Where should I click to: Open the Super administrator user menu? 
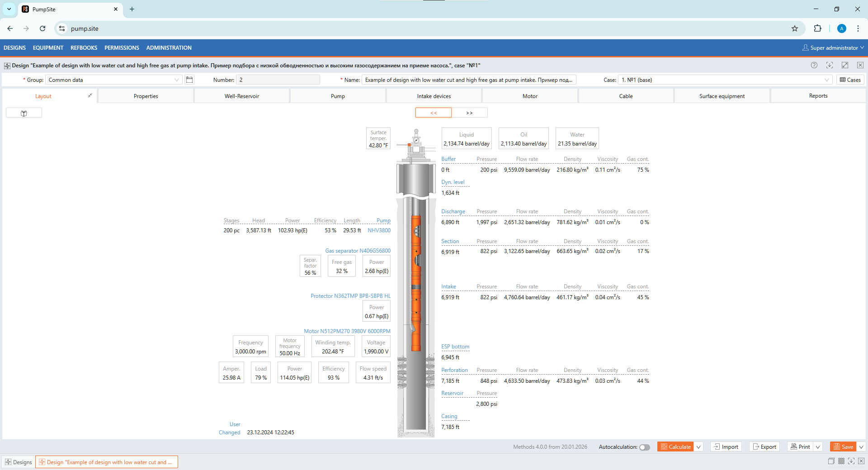pos(833,48)
